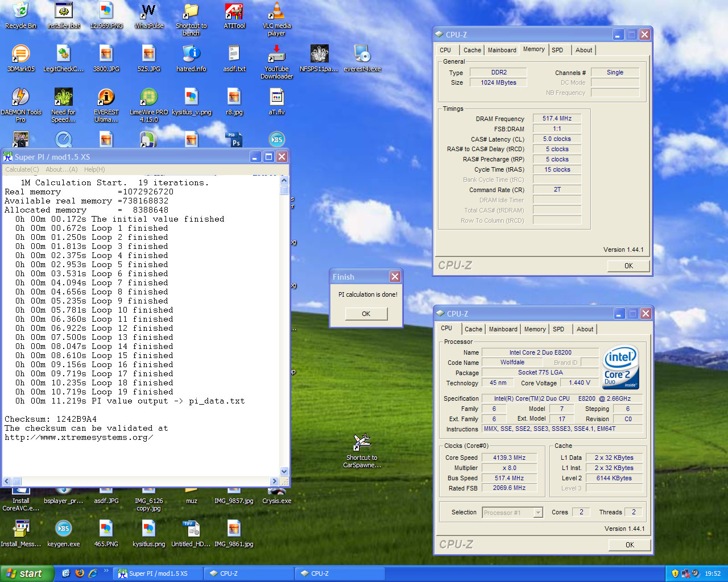Open the 12.969.PNG file icon
This screenshot has width=728, height=582.
pyautogui.click(x=106, y=15)
